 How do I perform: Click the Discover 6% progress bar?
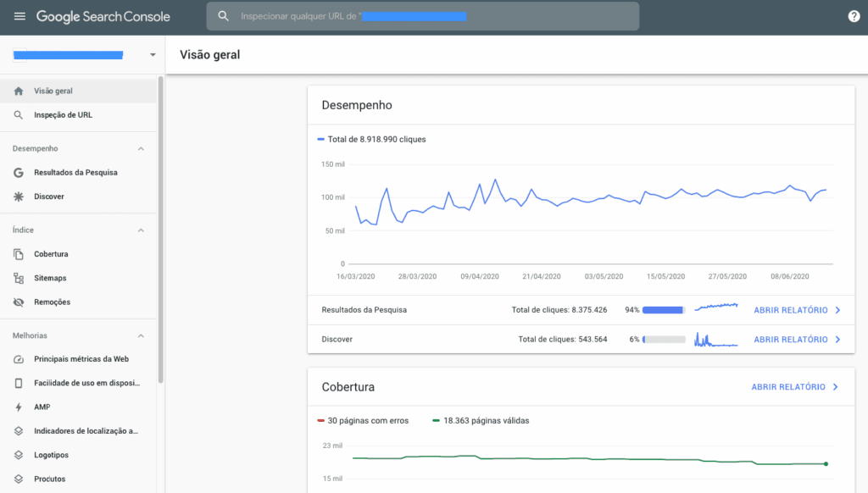coord(664,339)
